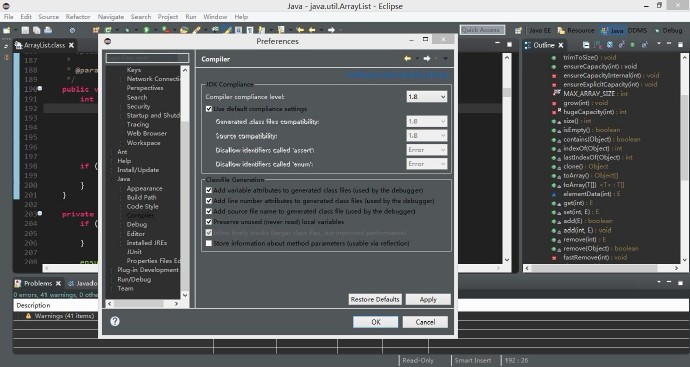This screenshot has width=690, height=367.
Task: Close the Outline view tab
Action: coord(561,45)
